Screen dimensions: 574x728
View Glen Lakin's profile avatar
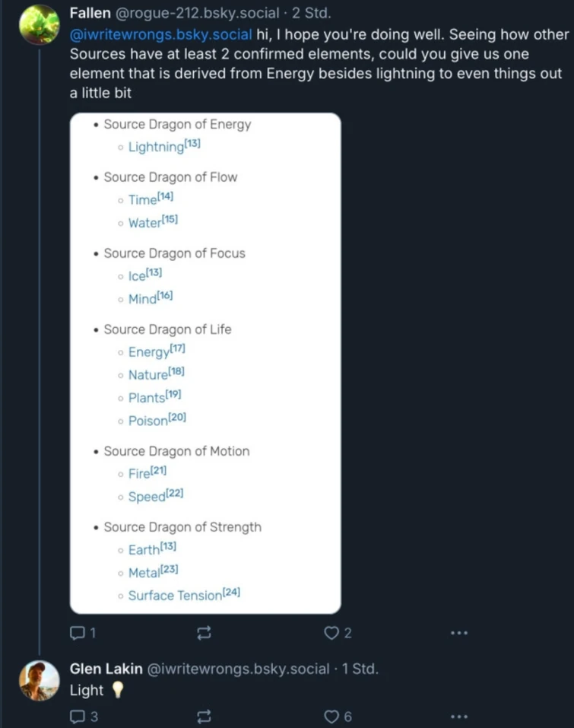pos(40,680)
